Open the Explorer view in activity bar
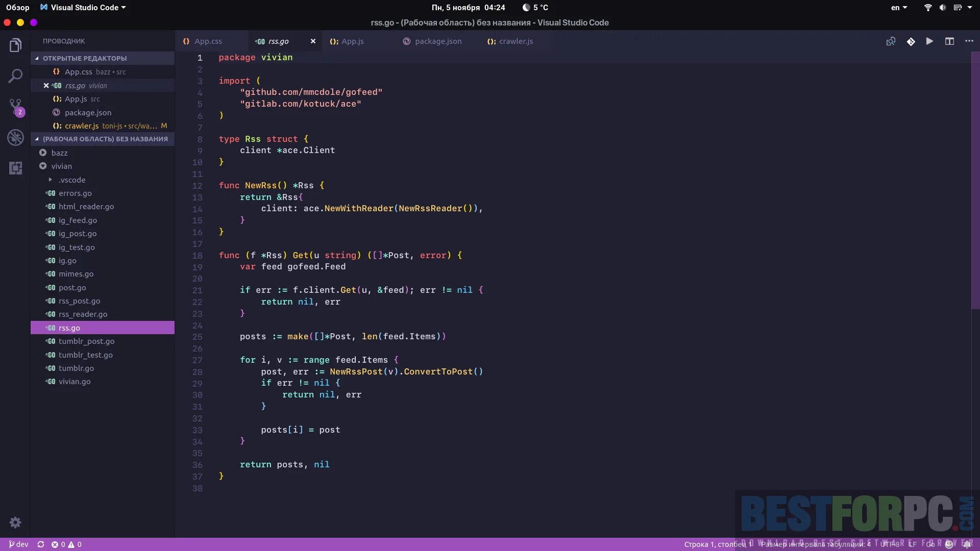This screenshot has width=980, height=551. pos(15,46)
